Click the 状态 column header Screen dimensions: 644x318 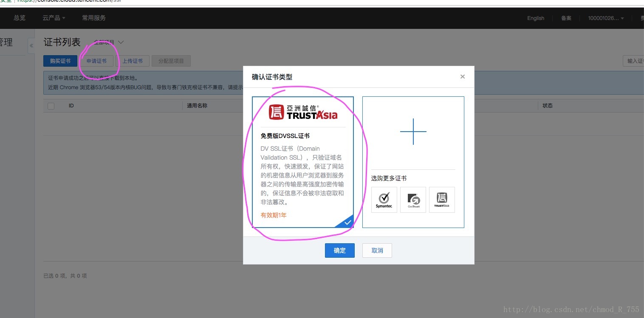548,106
